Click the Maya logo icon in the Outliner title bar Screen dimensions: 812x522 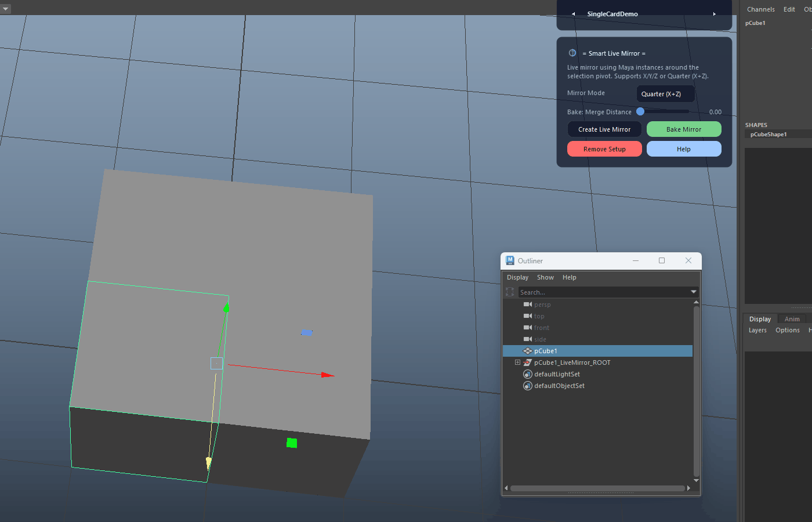(510, 260)
